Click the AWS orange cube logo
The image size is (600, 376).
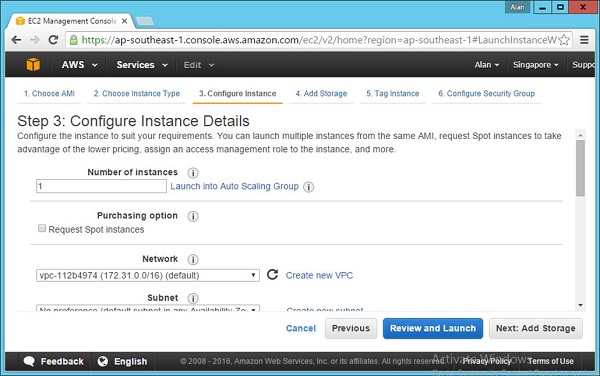33,65
